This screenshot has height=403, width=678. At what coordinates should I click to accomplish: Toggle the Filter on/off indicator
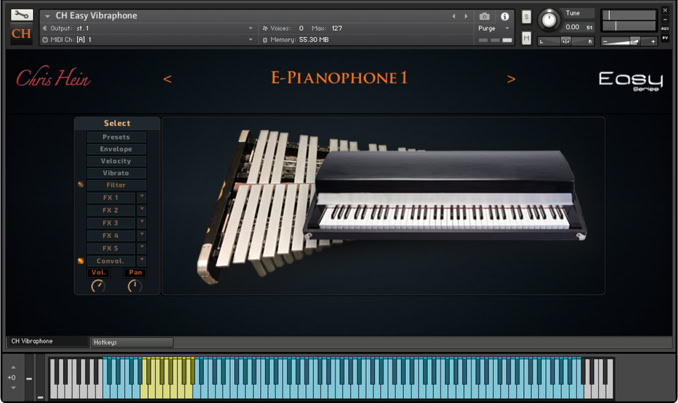tap(80, 185)
